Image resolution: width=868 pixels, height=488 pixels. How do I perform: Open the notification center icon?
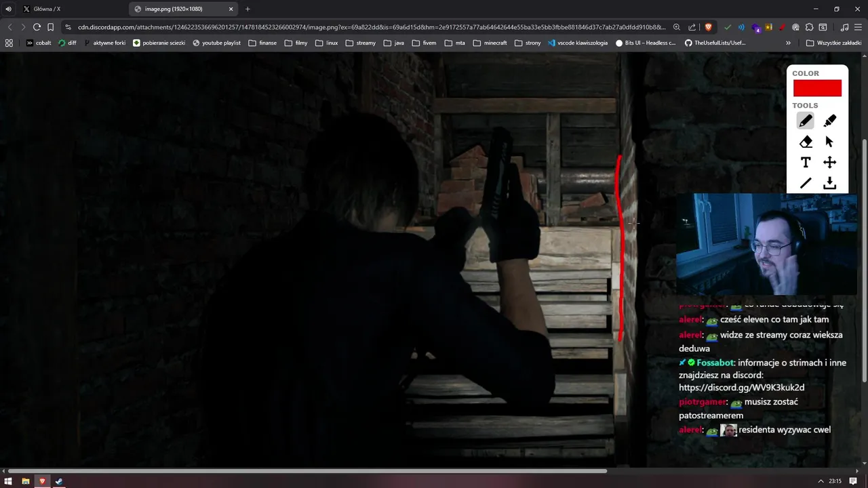(854, 481)
